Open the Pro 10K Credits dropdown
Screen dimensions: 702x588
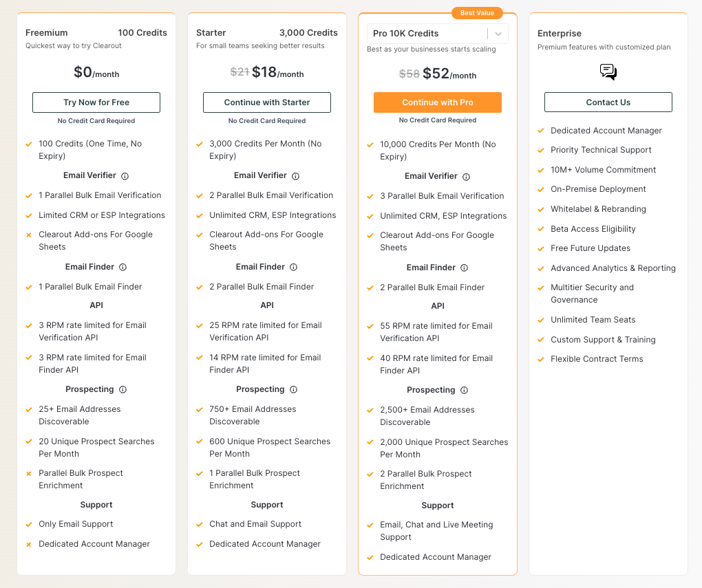coord(427,34)
